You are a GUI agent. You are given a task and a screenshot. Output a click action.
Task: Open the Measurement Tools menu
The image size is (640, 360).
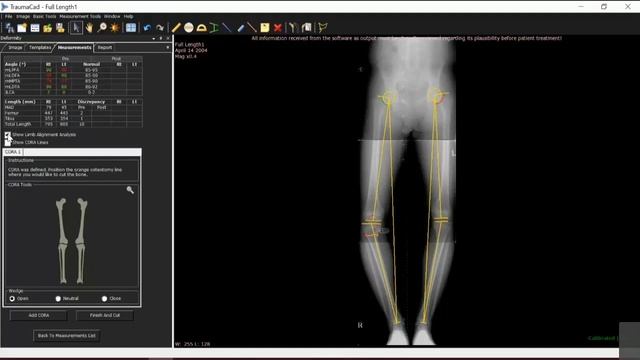pos(80,16)
